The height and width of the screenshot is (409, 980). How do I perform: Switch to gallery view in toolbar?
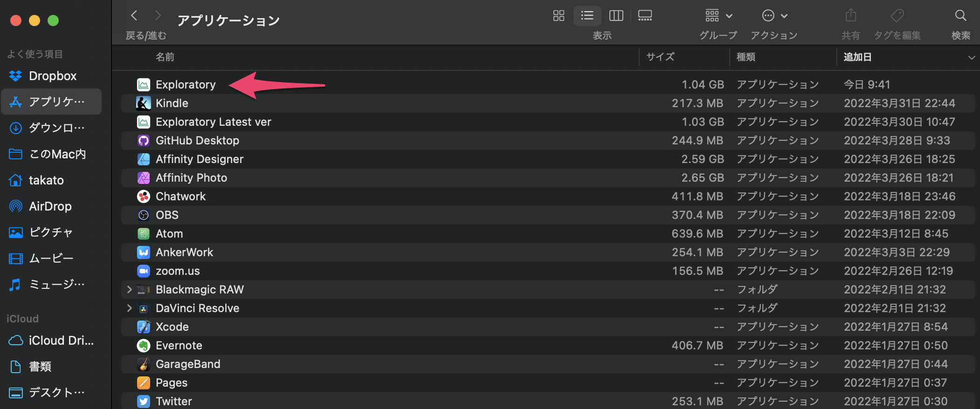(x=645, y=16)
